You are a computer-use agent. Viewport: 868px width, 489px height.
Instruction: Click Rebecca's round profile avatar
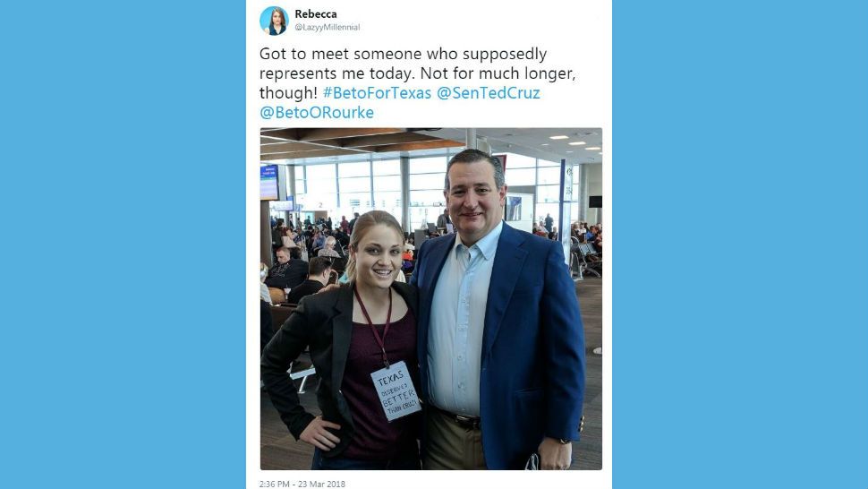(x=274, y=20)
